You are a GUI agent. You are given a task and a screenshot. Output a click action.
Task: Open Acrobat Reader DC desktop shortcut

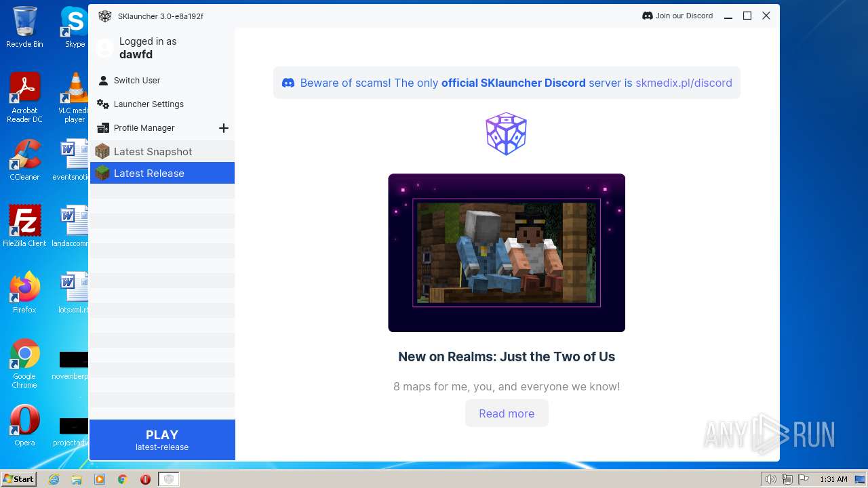[x=24, y=98]
